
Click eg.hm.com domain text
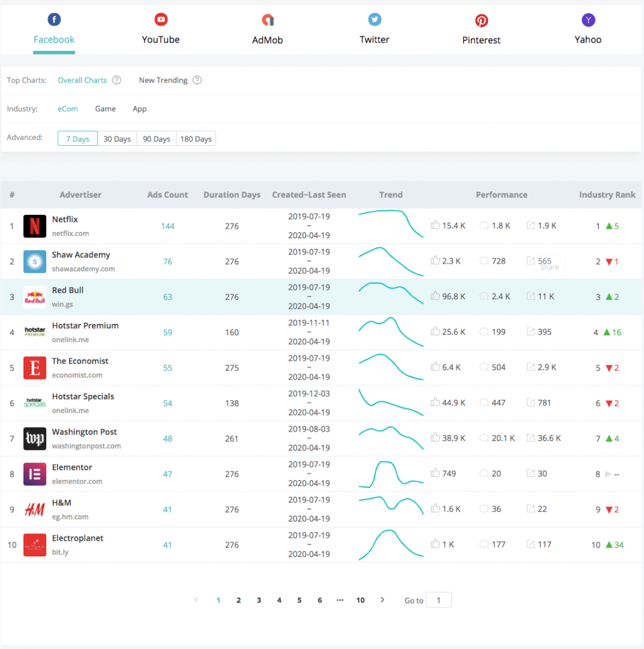(70, 517)
